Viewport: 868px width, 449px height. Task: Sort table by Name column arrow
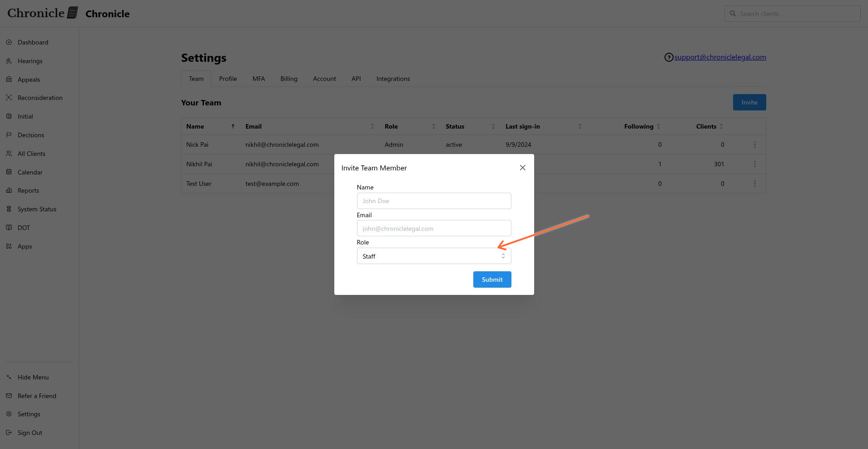(233, 126)
